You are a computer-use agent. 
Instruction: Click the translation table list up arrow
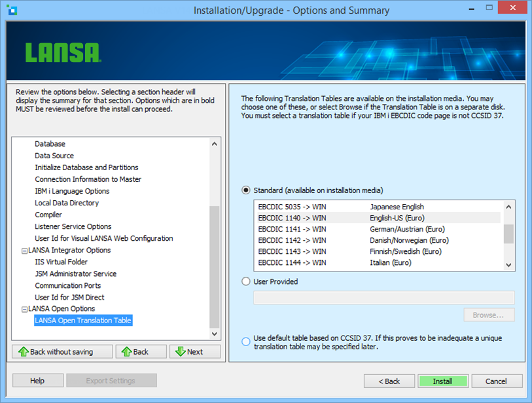[508, 207]
